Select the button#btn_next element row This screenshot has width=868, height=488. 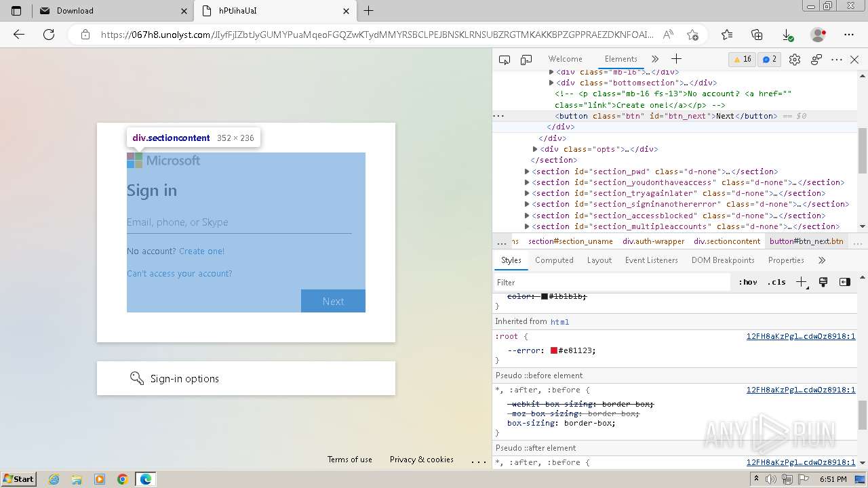pos(675,116)
